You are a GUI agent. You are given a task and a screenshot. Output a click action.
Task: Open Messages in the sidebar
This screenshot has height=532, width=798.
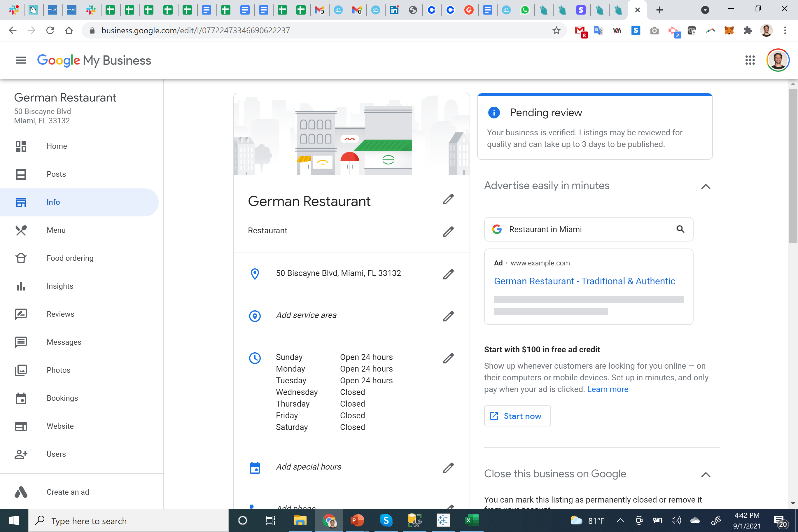pos(79,342)
